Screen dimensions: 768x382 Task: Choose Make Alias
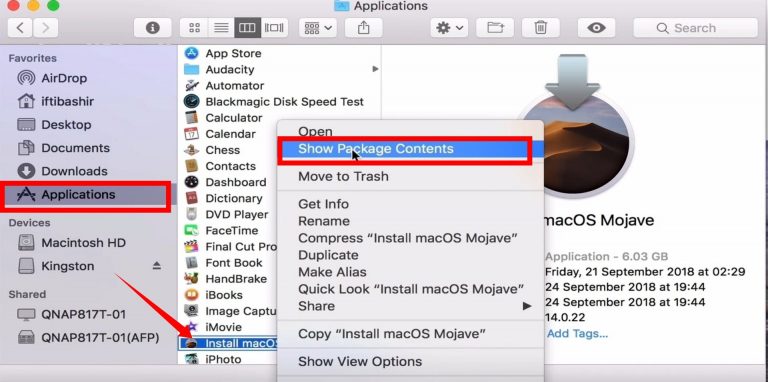click(410, 272)
